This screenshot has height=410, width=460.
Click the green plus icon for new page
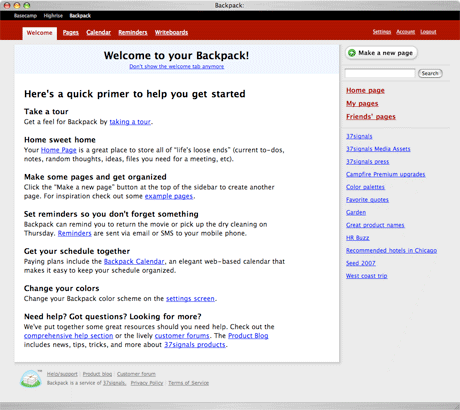pos(352,53)
